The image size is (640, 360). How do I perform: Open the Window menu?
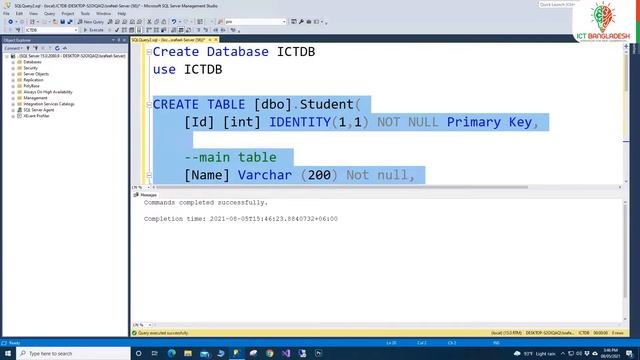(103, 13)
